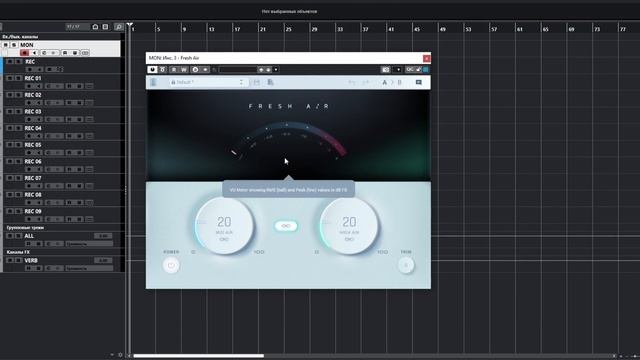The image size is (640, 360).
Task: Toggle the link icon inside the High Air knob
Action: (349, 239)
